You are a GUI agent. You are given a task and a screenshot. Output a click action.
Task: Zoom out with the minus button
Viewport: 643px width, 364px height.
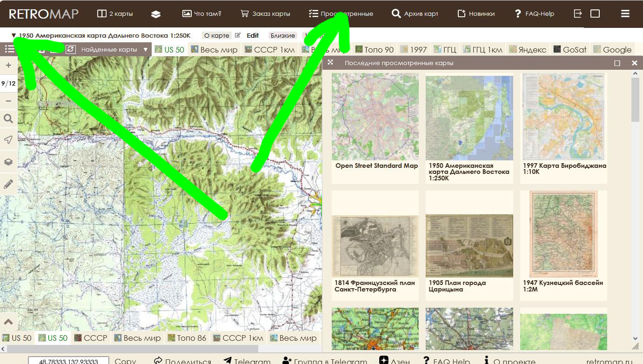click(x=8, y=101)
